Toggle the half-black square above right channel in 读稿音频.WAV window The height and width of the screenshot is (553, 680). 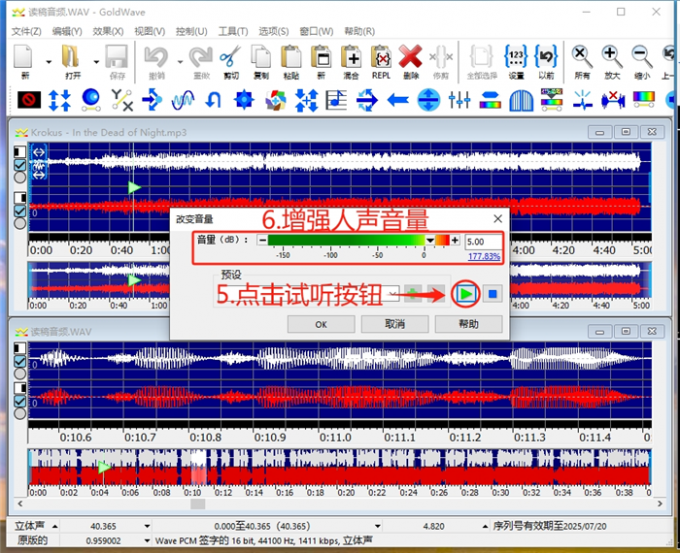pyautogui.click(x=20, y=387)
